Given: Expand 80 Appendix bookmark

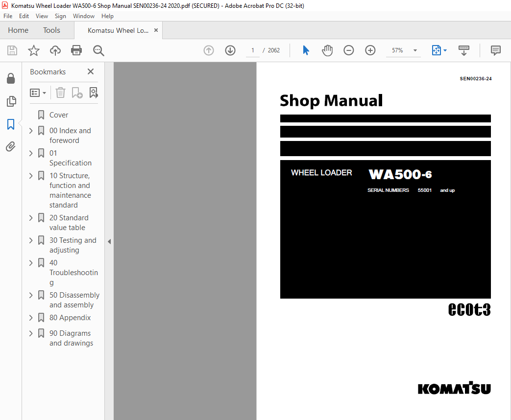Looking at the screenshot, I should tap(31, 318).
